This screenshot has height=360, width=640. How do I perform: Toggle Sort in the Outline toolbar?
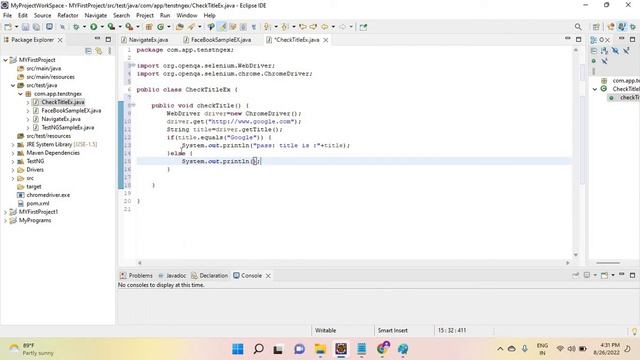point(604,51)
